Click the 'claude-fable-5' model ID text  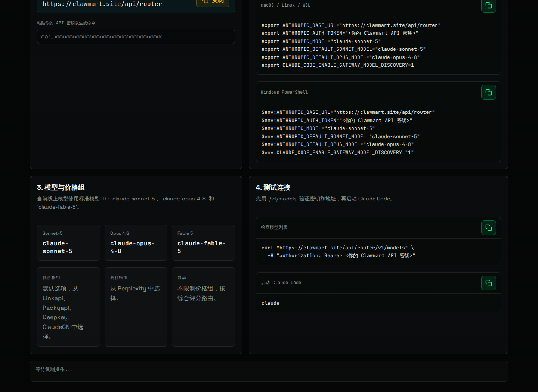tap(201, 247)
